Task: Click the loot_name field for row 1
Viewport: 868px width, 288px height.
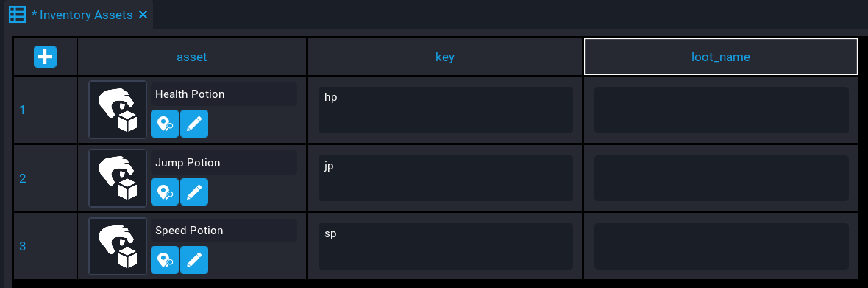Action: [722, 110]
